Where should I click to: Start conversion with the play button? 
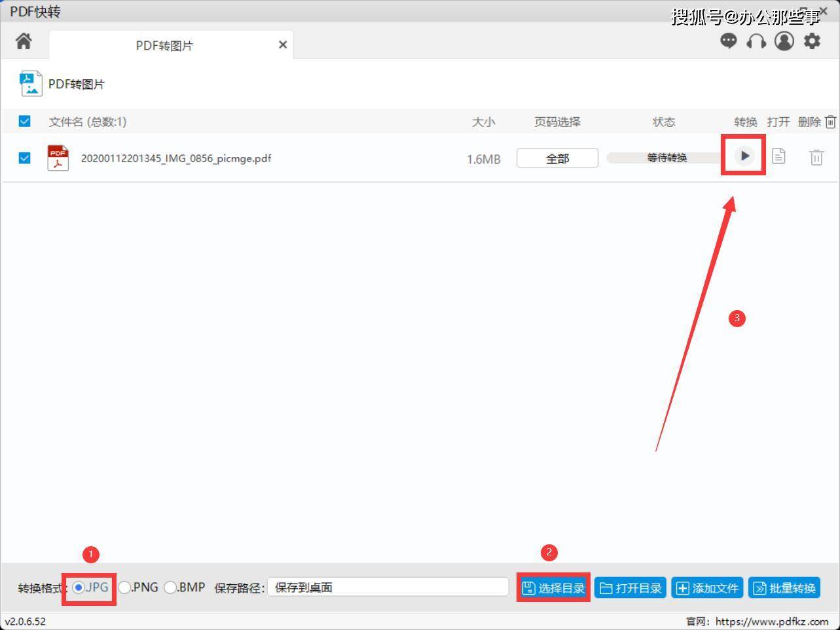(x=744, y=156)
